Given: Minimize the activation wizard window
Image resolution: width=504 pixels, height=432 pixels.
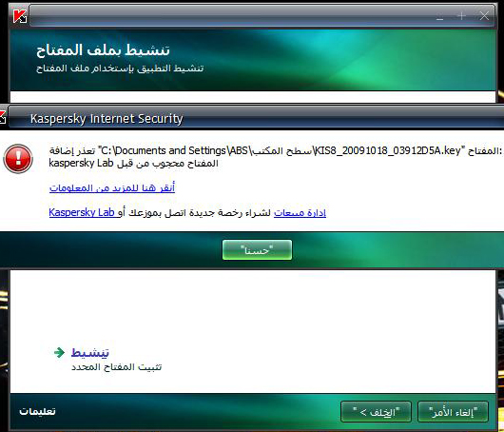Looking at the screenshot, I should pos(439,17).
